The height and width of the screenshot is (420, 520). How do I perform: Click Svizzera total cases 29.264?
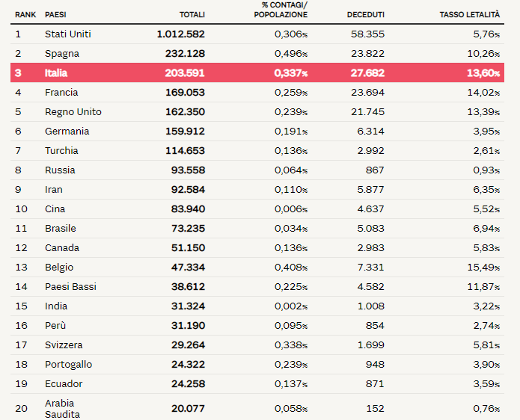(x=188, y=345)
